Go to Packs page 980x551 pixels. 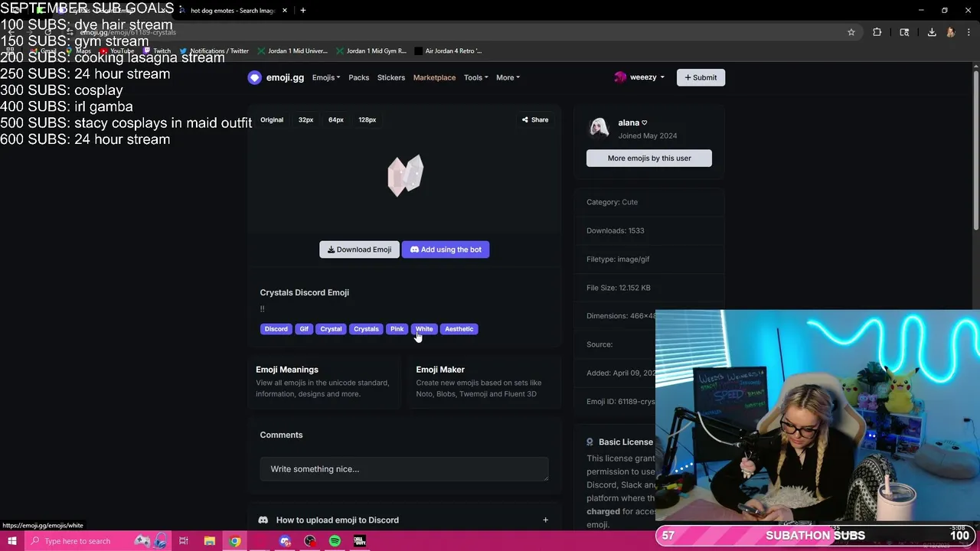tap(358, 77)
